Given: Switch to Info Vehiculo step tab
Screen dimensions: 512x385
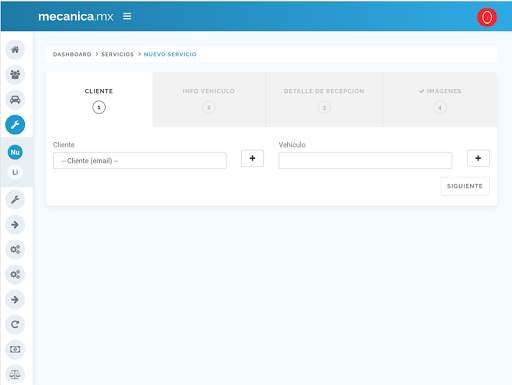Looking at the screenshot, I should 209,99.
